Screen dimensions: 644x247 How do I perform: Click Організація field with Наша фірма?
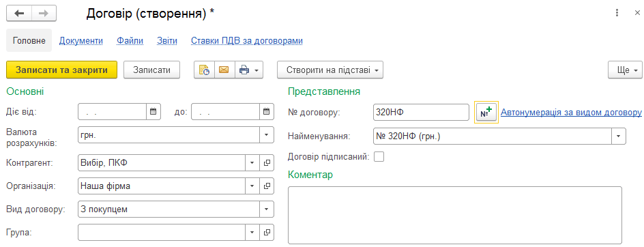tap(162, 186)
